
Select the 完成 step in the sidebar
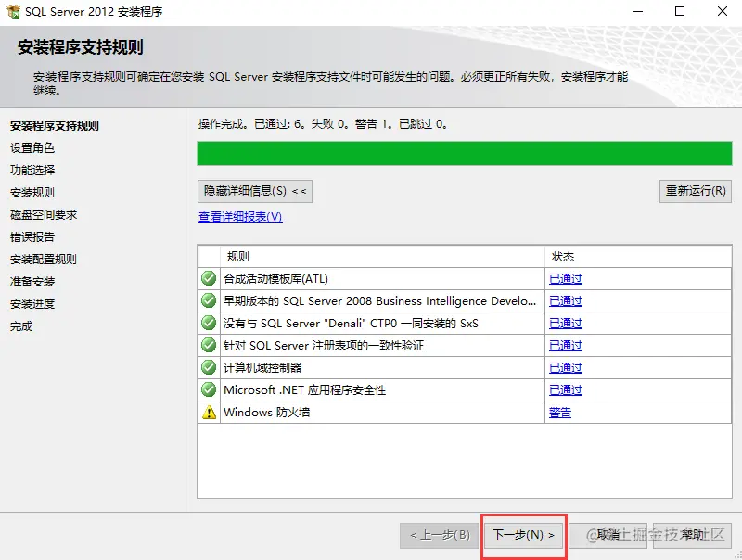[x=21, y=325]
